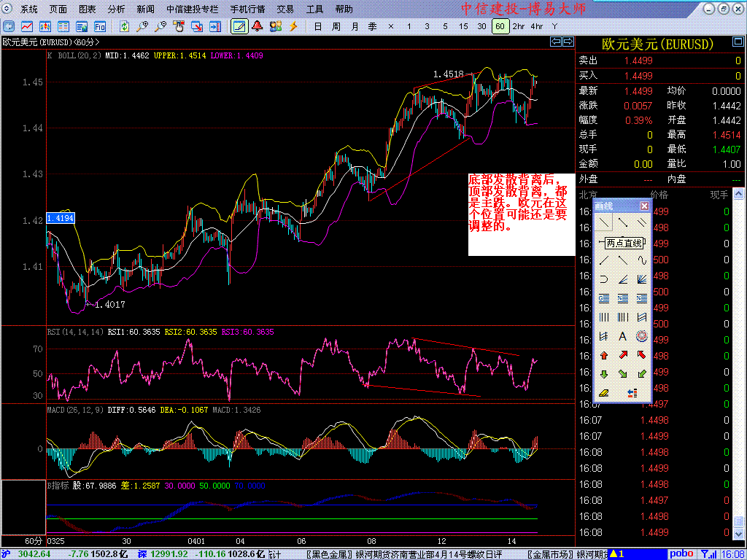This screenshot has height=560, width=747.
Task: Select the 60 minute period button
Action: [x=500, y=27]
